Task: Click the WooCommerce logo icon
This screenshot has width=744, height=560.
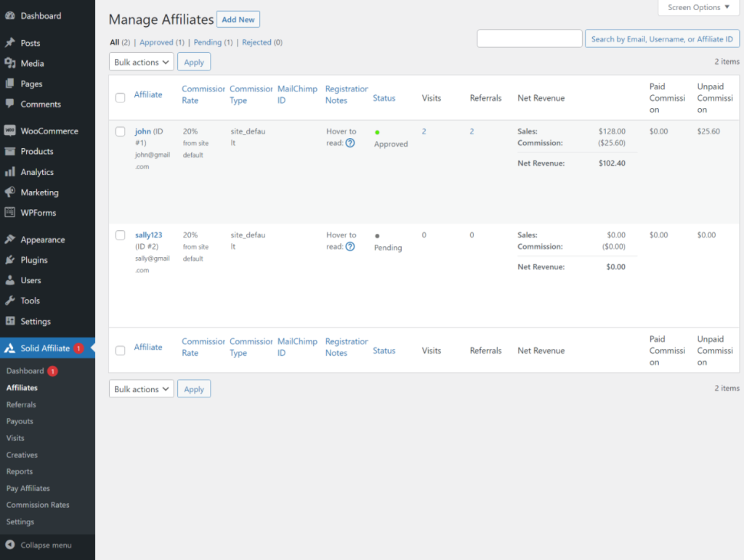Action: coord(10,131)
